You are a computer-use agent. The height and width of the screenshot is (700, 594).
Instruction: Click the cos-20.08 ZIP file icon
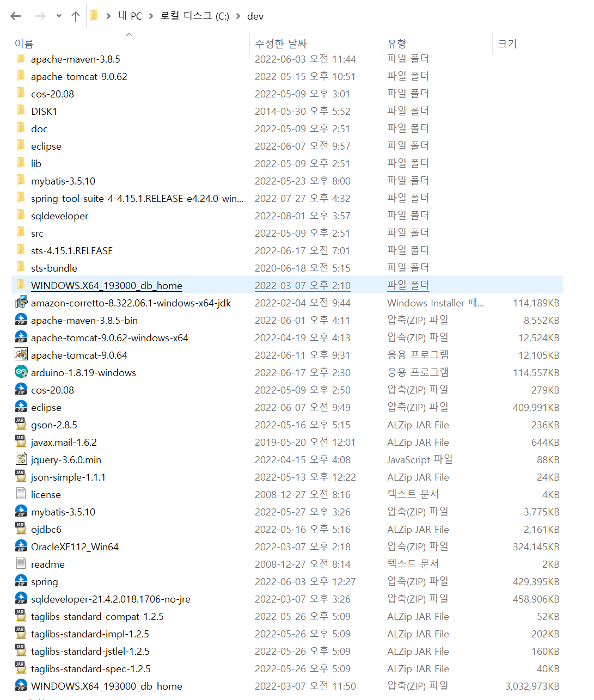[x=21, y=390]
